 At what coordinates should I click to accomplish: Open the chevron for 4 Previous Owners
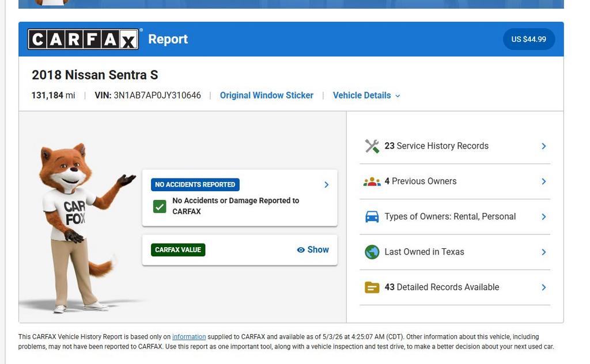544,181
